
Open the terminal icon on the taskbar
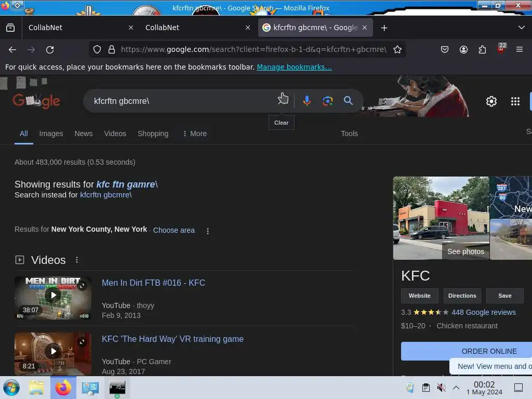(117, 388)
